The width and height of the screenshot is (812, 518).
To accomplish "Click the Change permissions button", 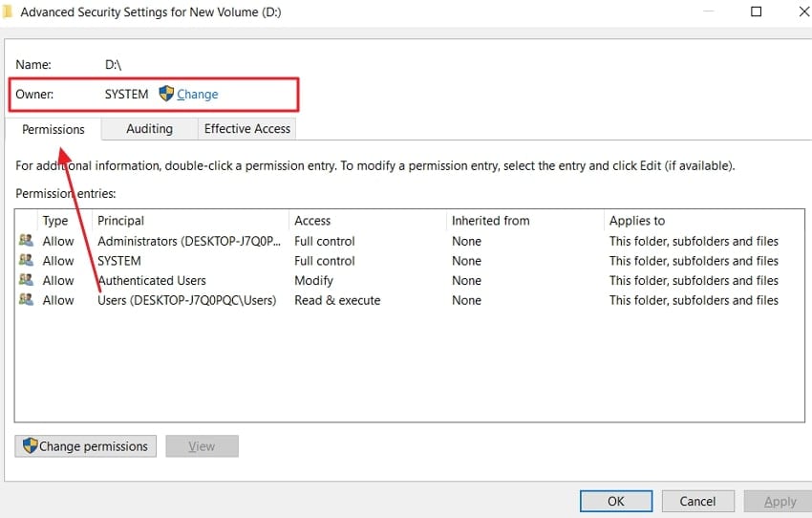I will pyautogui.click(x=86, y=446).
